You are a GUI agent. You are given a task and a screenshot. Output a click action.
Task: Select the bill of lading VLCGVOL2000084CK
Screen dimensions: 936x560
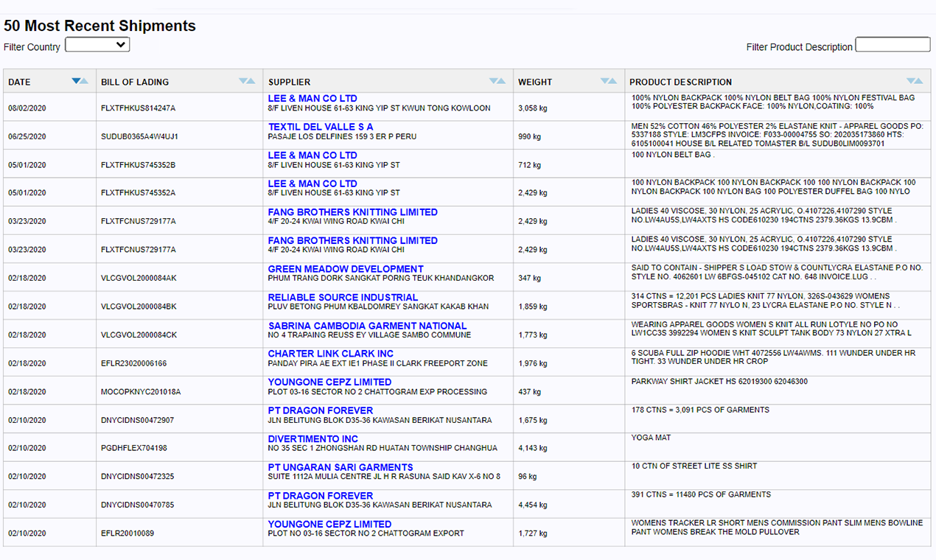click(139, 335)
